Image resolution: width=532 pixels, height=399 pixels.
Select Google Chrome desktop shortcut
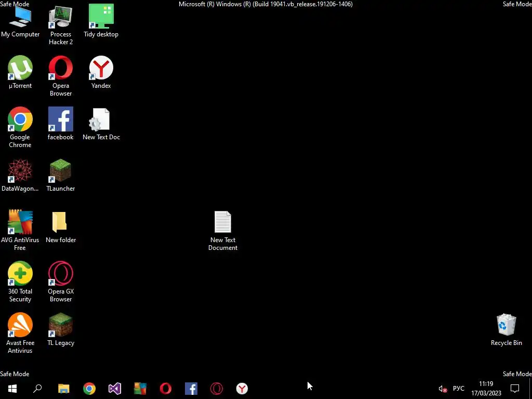point(20,128)
